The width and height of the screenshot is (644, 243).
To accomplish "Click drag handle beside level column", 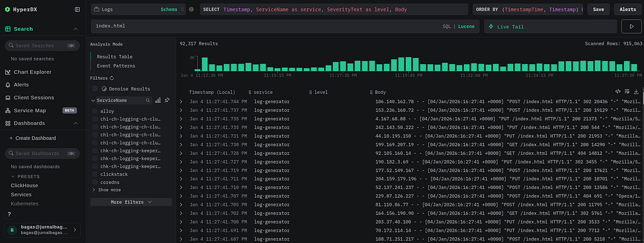I will pyautogui.click(x=311, y=93).
